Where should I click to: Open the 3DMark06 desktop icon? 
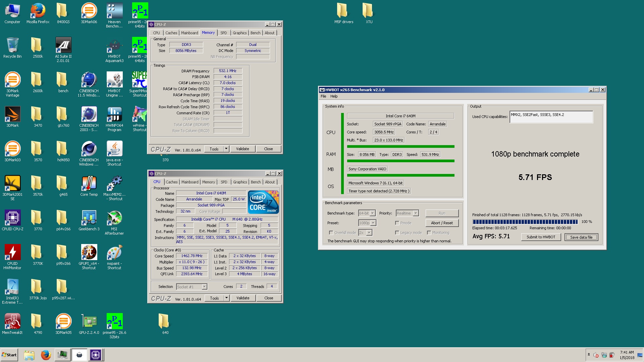tap(89, 13)
